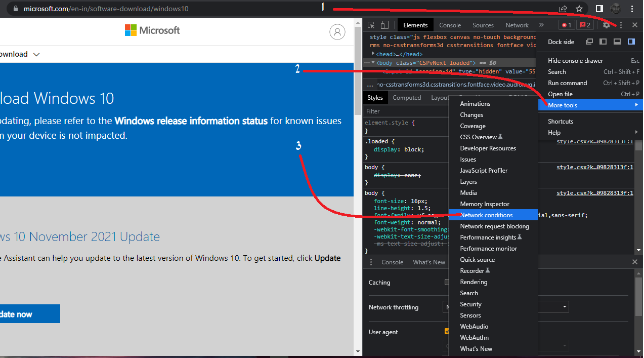The height and width of the screenshot is (358, 644).
Task: Show more DevTools tabs chevron
Action: [x=541, y=25]
